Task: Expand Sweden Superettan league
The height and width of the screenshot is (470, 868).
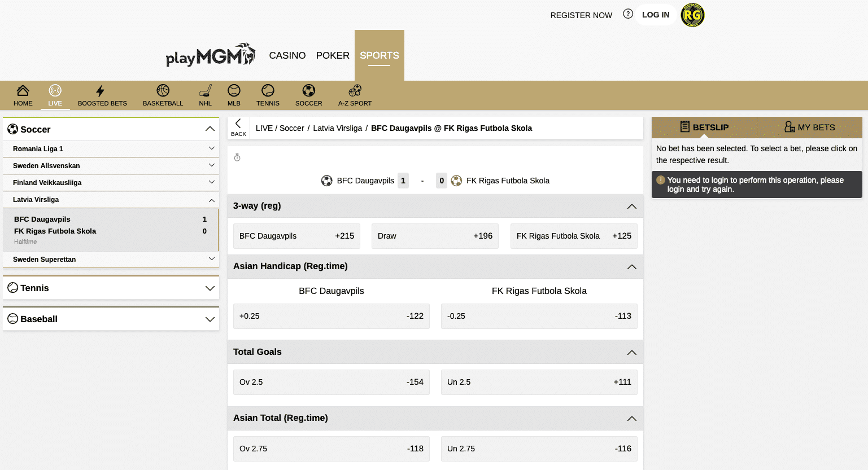Action: click(x=212, y=259)
